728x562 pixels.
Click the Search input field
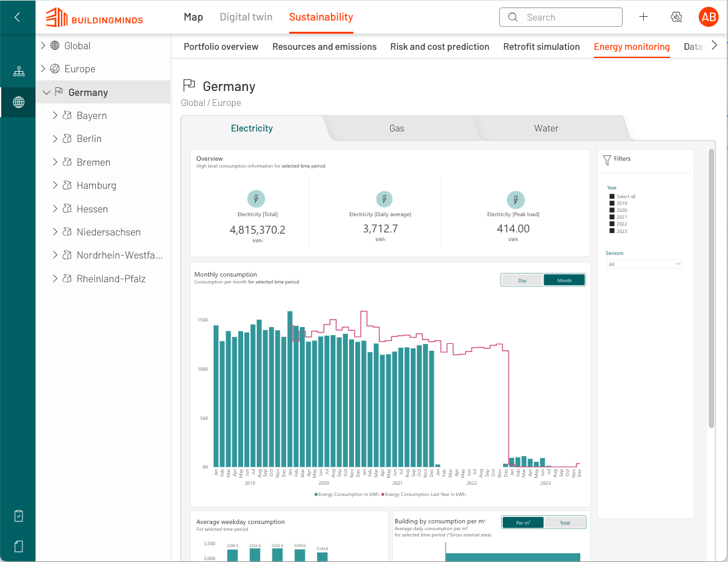[x=561, y=17]
